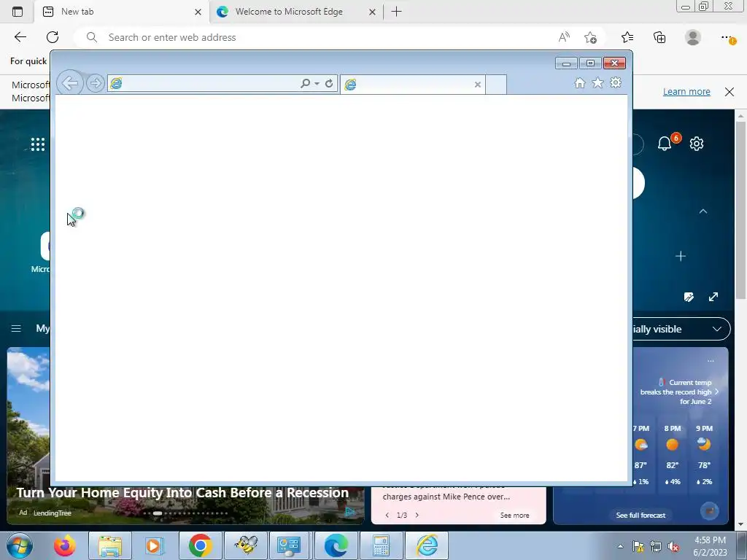Click muted volume tray icon

[x=673, y=547]
